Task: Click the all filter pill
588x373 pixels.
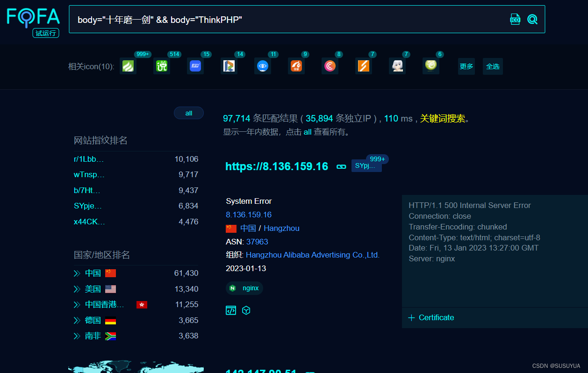Action: click(x=189, y=113)
